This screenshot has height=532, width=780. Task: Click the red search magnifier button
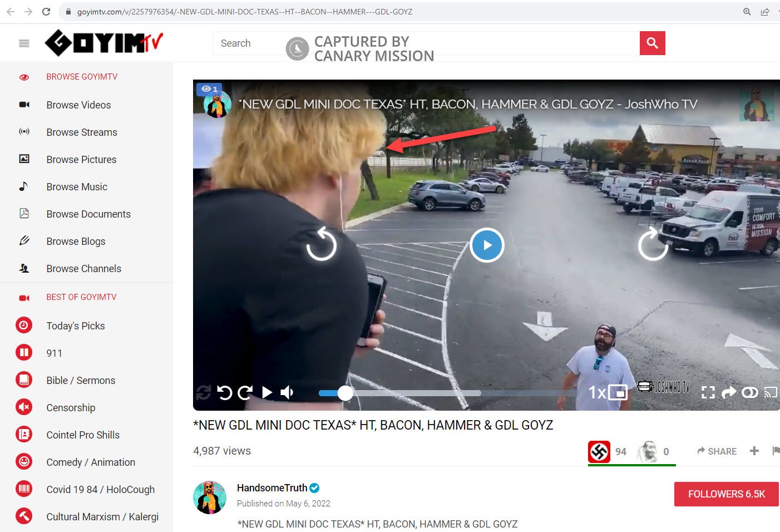(652, 43)
